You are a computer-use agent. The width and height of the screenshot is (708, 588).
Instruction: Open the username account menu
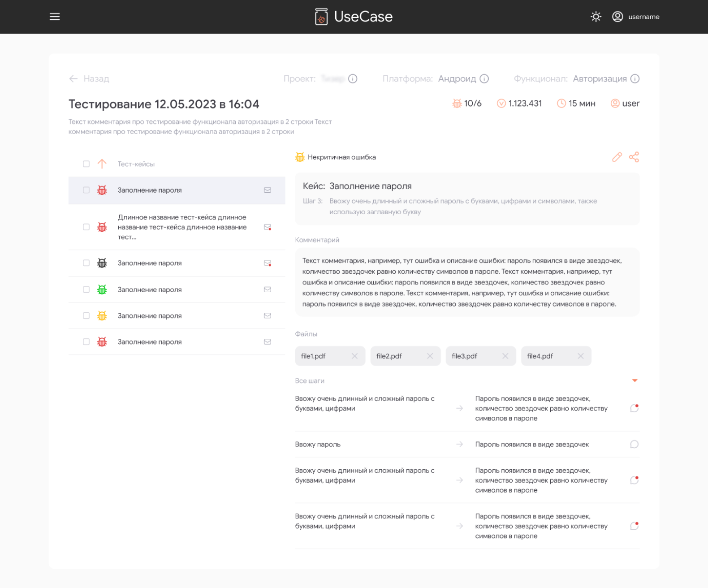[x=636, y=17]
